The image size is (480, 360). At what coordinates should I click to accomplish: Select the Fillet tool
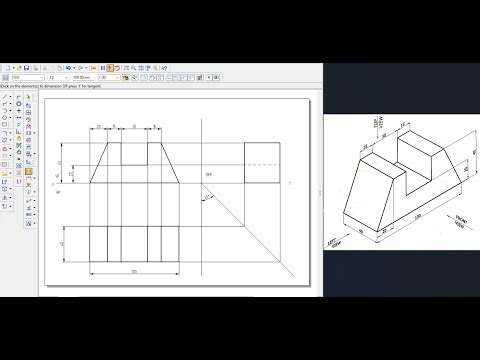5,133
